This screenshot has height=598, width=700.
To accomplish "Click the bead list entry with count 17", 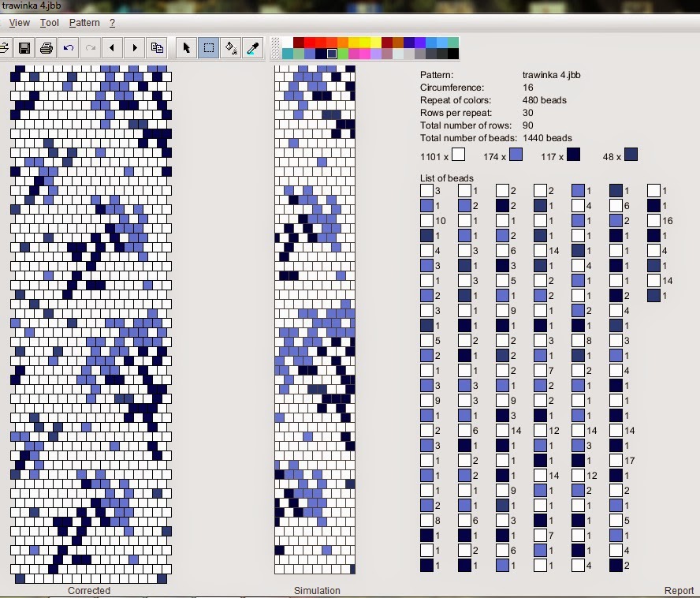I will (x=622, y=461).
